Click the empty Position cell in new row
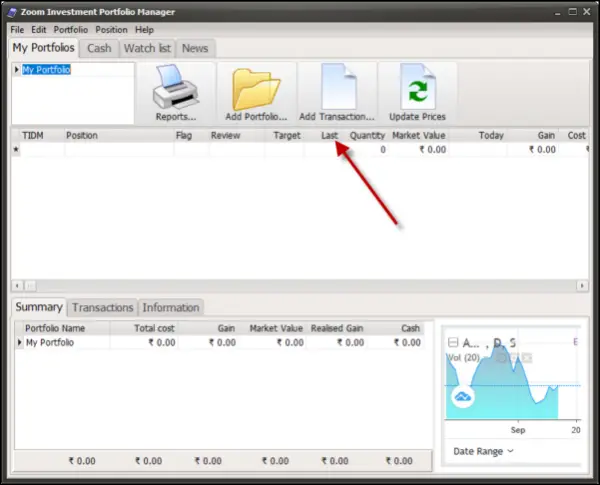600x485 pixels. coord(119,149)
